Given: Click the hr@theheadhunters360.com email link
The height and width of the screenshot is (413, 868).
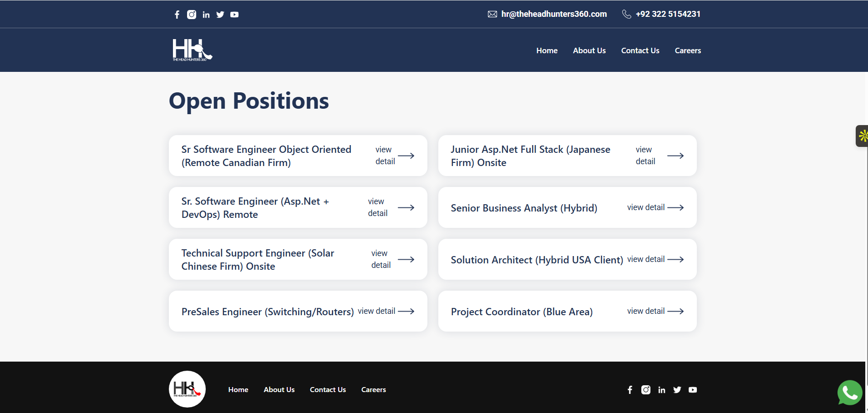Looking at the screenshot, I should (x=554, y=14).
